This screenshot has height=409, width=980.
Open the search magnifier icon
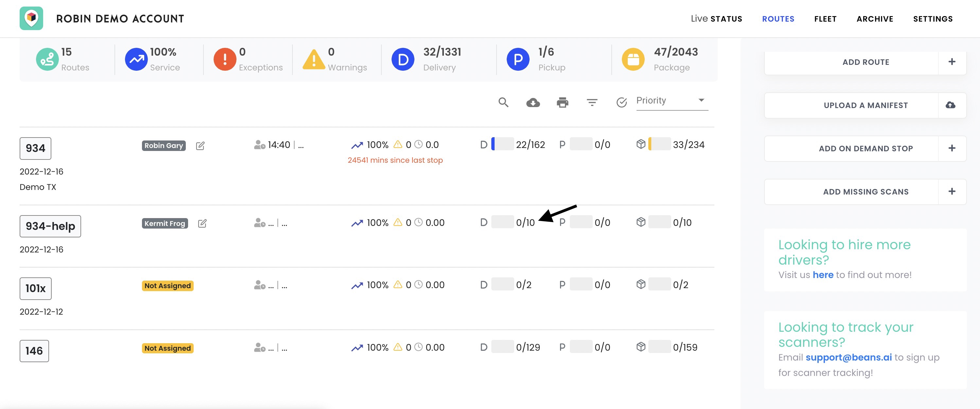click(503, 102)
